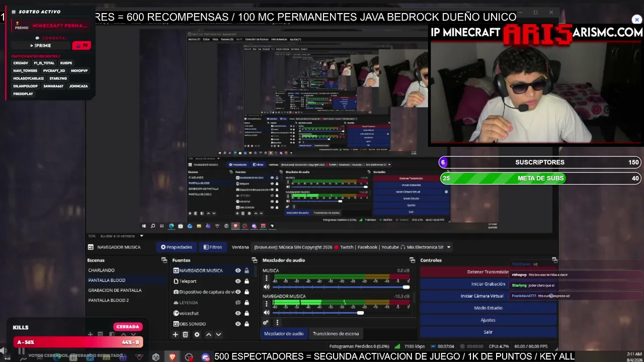Open NAVEGADOR MUSICA channel three-dot options
Screen dimensions: 644x362
coord(266,304)
